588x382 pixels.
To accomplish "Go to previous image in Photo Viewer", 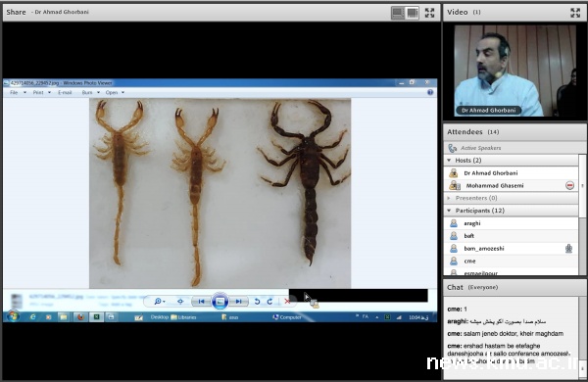I will pyautogui.click(x=201, y=302).
